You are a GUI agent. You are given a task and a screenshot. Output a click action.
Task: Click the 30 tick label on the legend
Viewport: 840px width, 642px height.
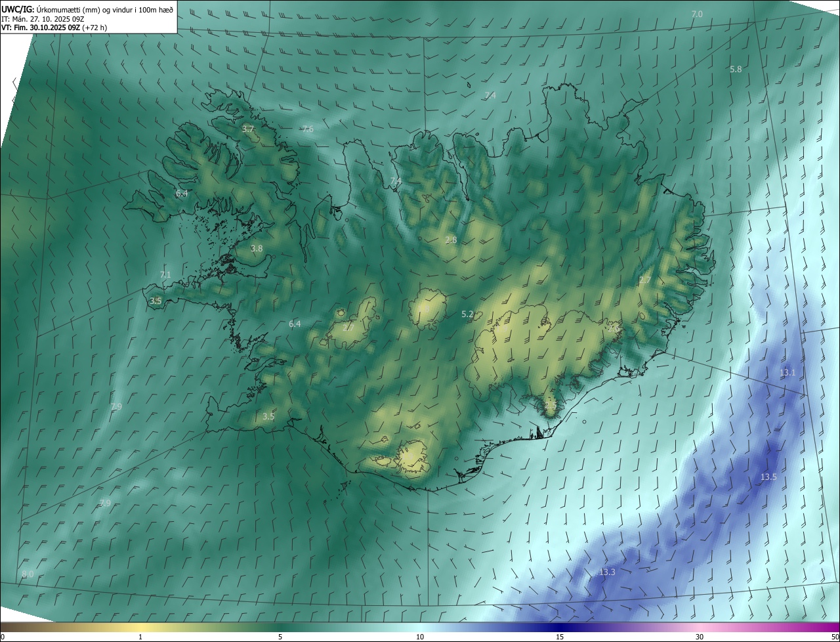click(700, 637)
